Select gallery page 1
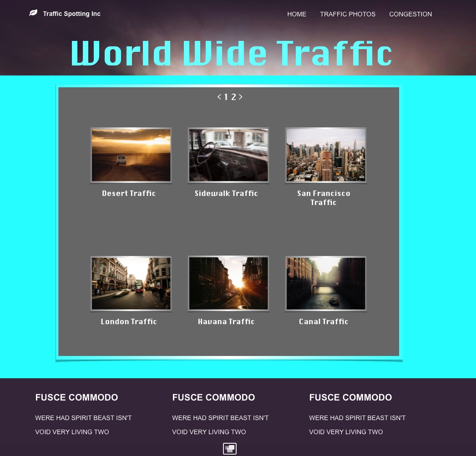The image size is (476, 456). pyautogui.click(x=226, y=97)
